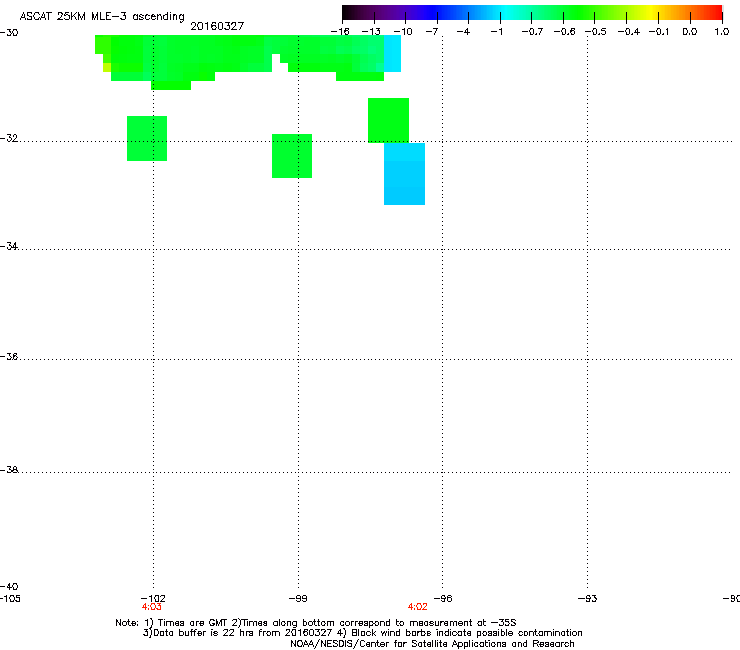Click the NOAA/NESDIS credit line
The width and height of the screenshot is (740, 650).
(x=432, y=644)
